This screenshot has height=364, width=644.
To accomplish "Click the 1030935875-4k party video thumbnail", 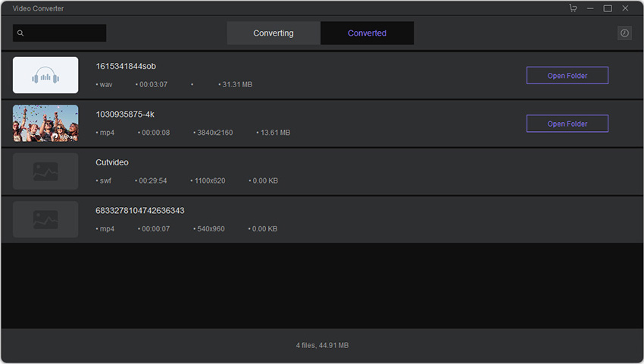I will pos(45,123).
